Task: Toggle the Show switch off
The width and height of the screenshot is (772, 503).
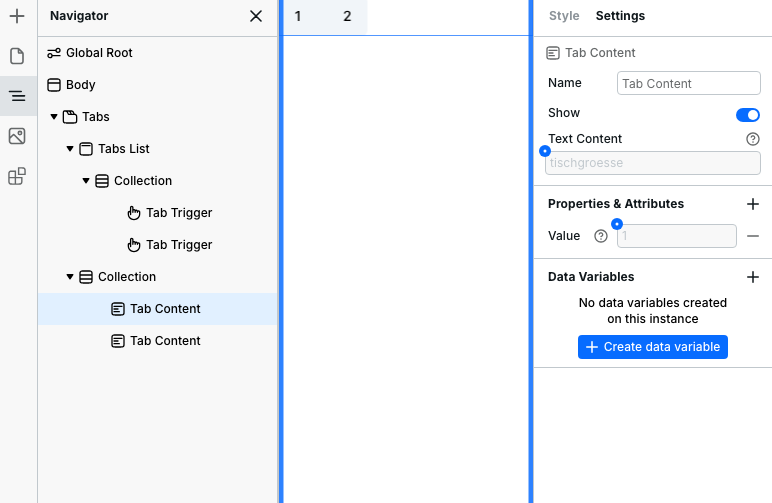Action: (x=747, y=114)
